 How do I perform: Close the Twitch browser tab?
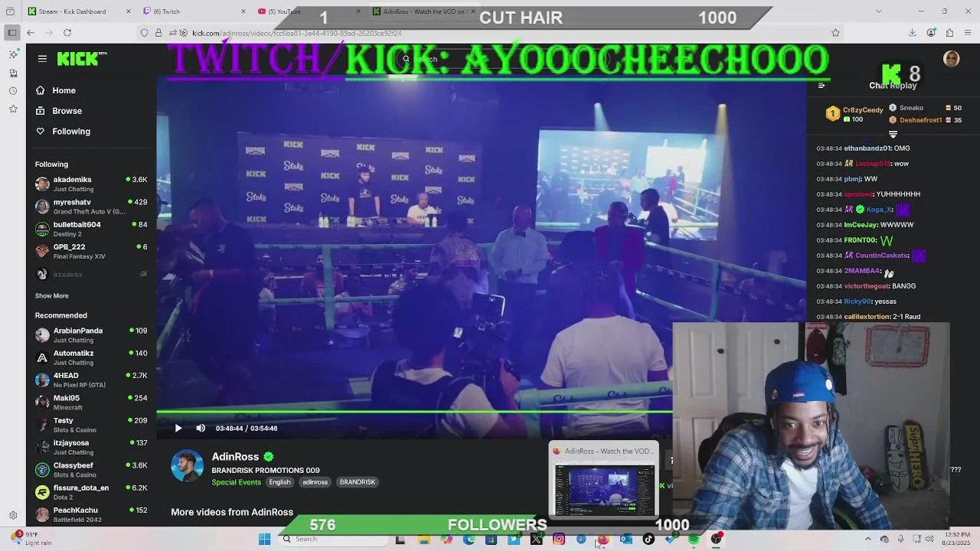[243, 11]
